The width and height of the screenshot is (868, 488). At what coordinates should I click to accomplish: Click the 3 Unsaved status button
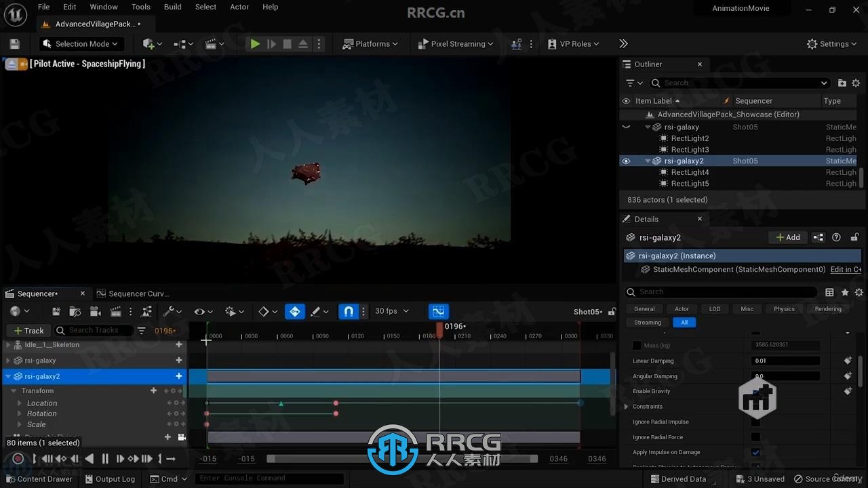tap(760, 479)
